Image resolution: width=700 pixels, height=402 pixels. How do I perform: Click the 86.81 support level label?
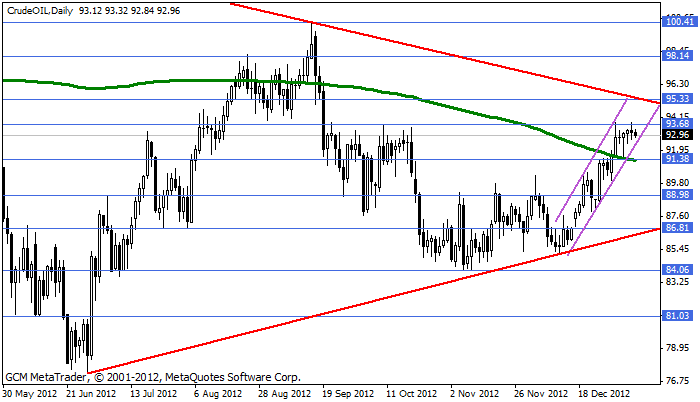pyautogui.click(x=678, y=228)
